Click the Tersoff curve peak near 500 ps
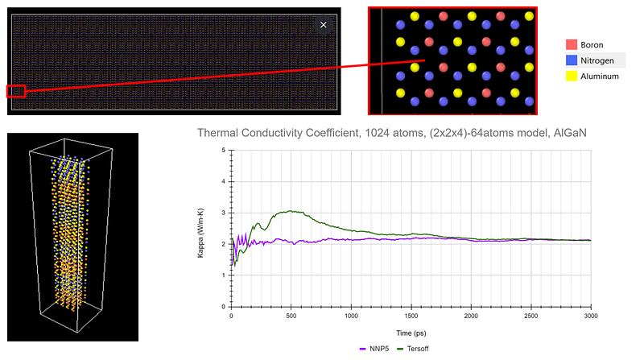644x360 pixels. (291, 211)
